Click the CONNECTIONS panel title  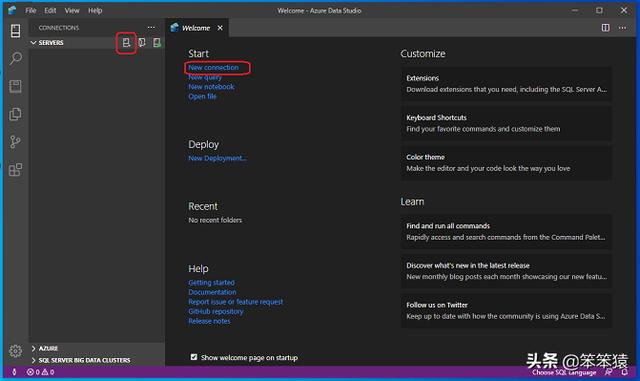59,28
